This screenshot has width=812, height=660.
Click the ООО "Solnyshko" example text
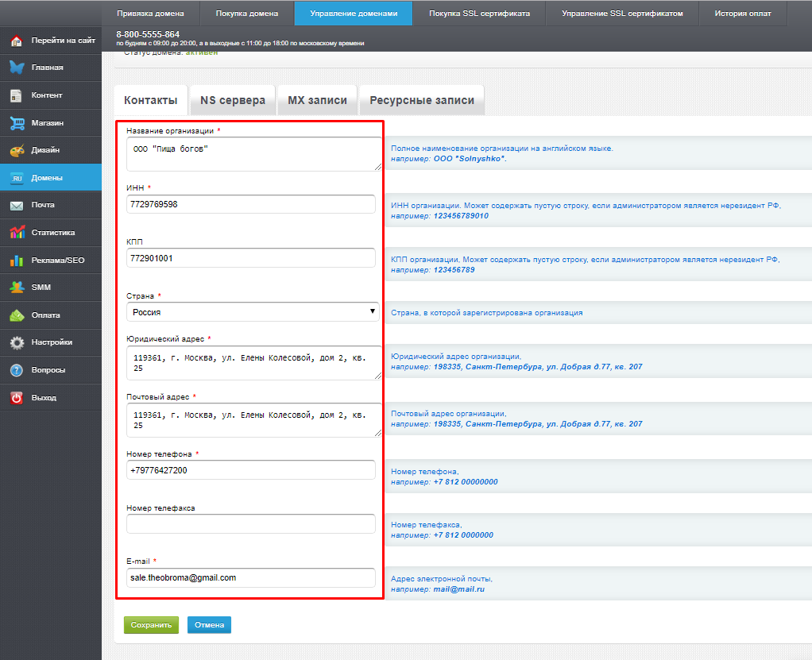coord(469,158)
